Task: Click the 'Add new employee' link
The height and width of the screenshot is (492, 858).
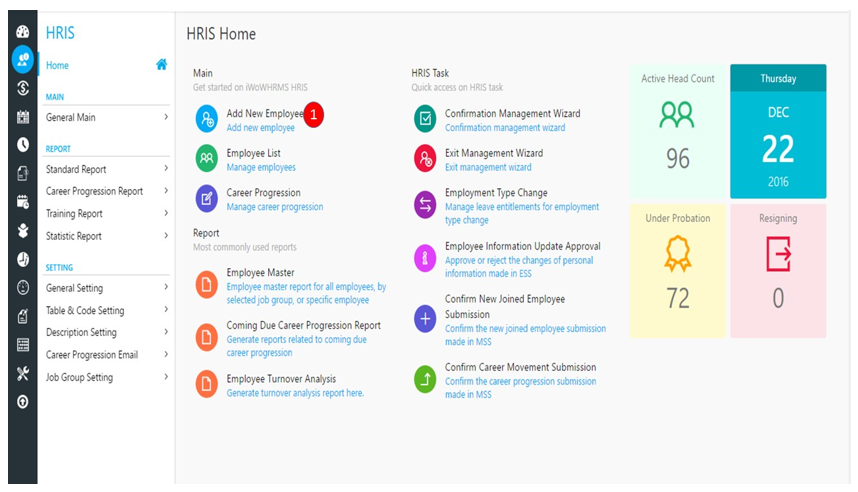Action: (x=260, y=128)
